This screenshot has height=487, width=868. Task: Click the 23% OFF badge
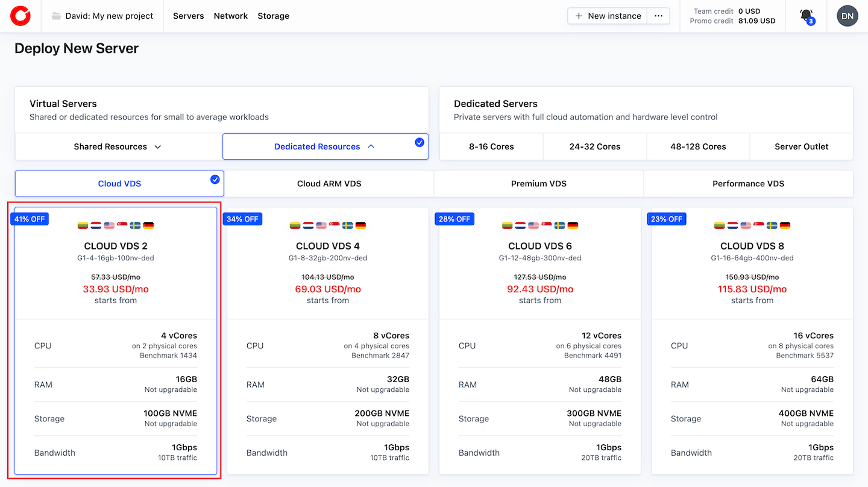(666, 219)
